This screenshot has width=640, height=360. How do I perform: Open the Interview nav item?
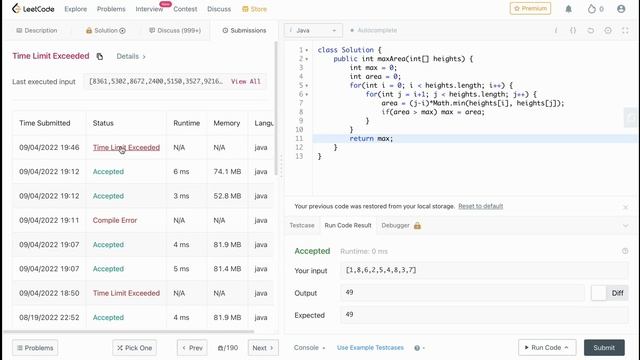point(149,9)
